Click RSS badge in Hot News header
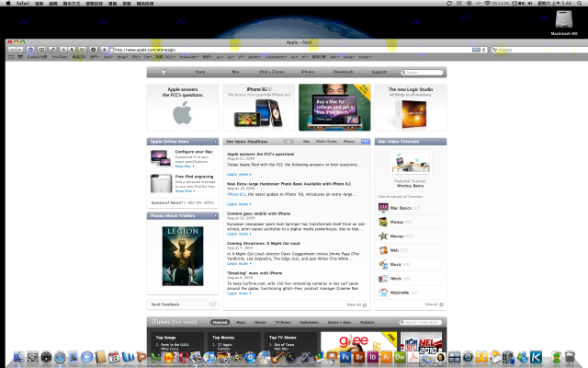This screenshot has width=588, height=368. point(366,142)
